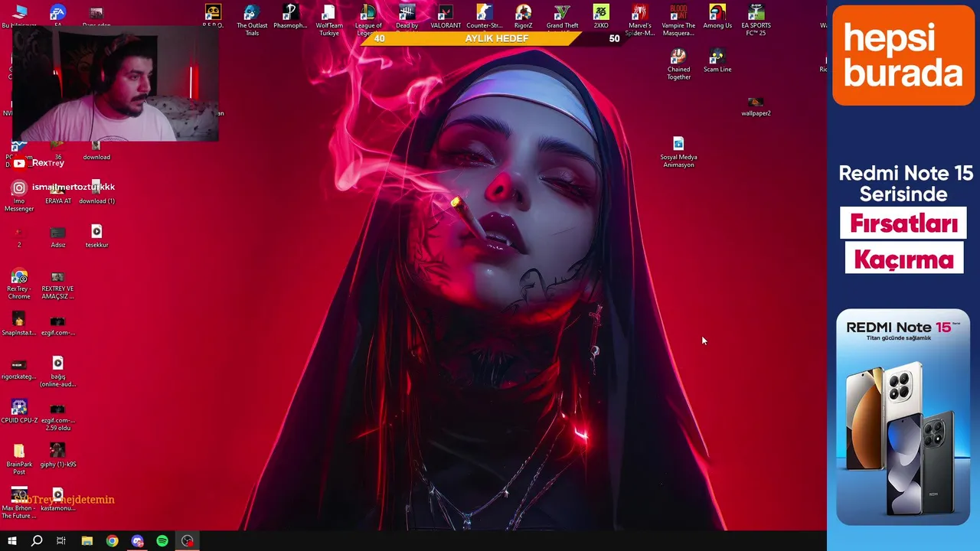
Task: Launch the CPUID CPU-Z shortcut
Action: click(x=19, y=412)
